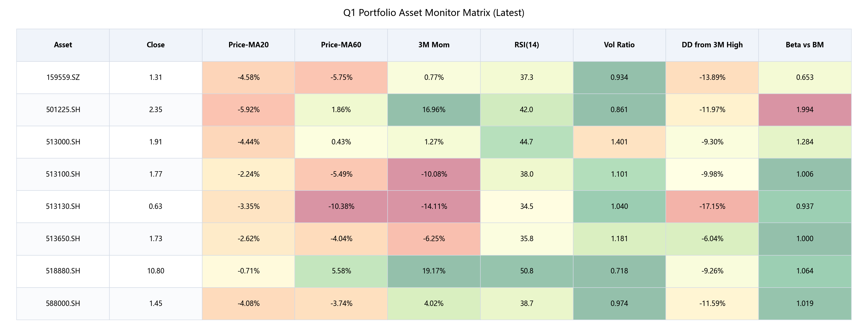Click the Price-MA20 column header
The image size is (868, 334).
248,45
